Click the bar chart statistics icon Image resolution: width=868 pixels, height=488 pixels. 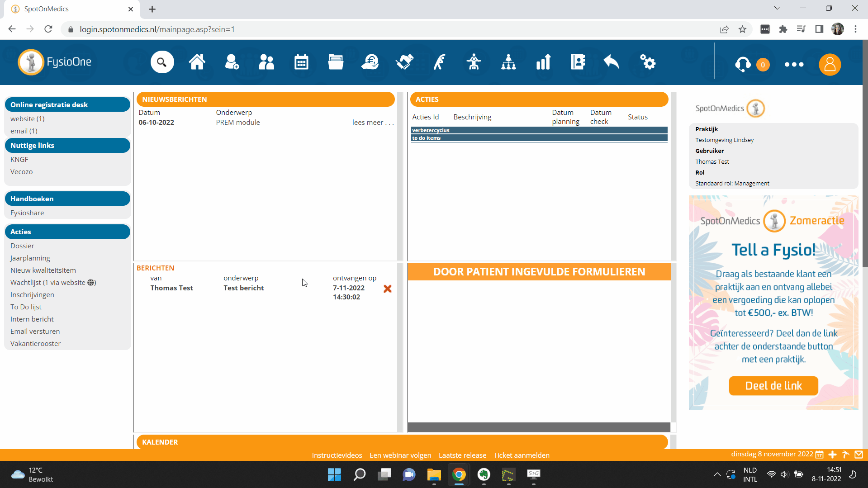(x=543, y=62)
